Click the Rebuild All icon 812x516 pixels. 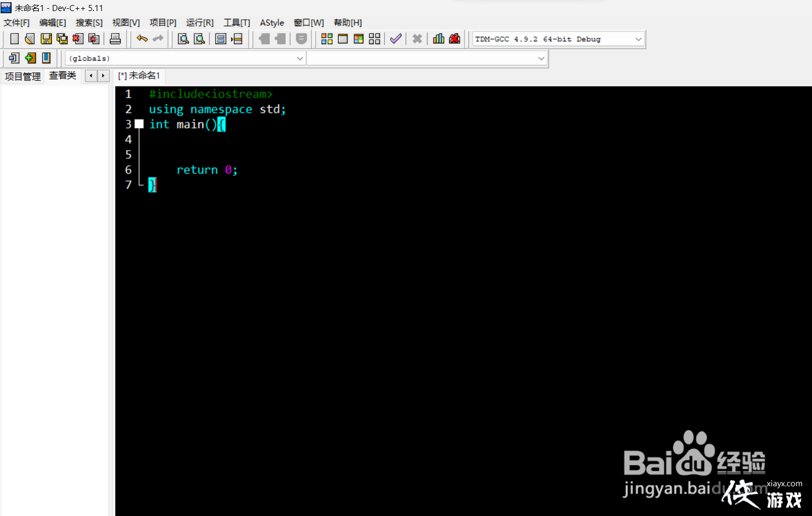(375, 39)
